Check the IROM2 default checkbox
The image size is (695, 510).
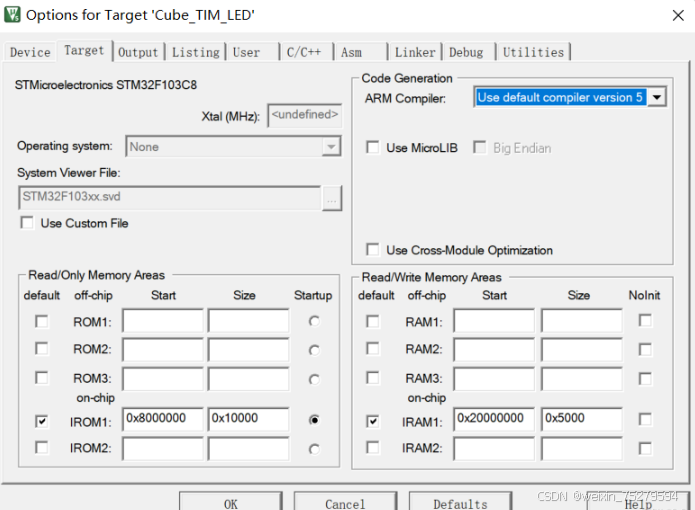[x=42, y=448]
